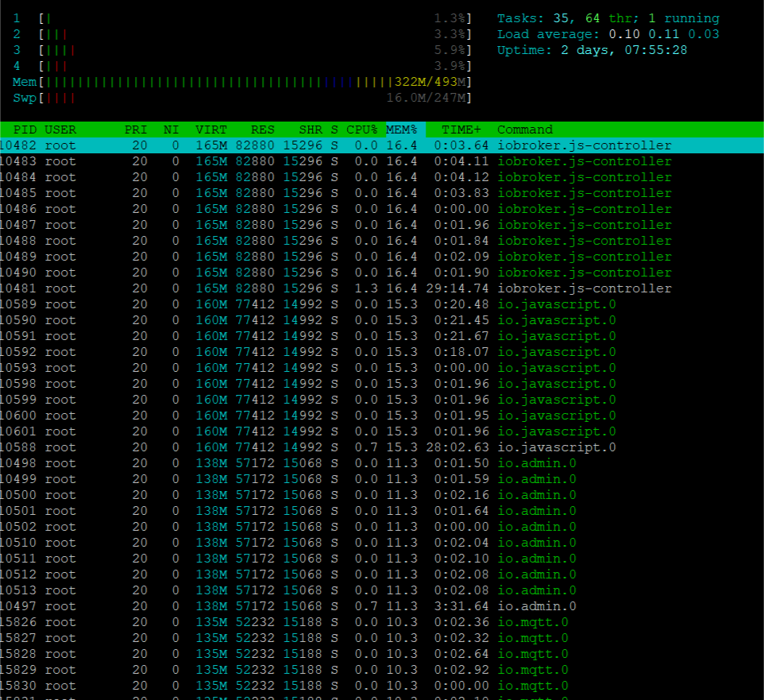
Task: Select io.javascript.0 thread PID 10589
Action: tap(382, 304)
